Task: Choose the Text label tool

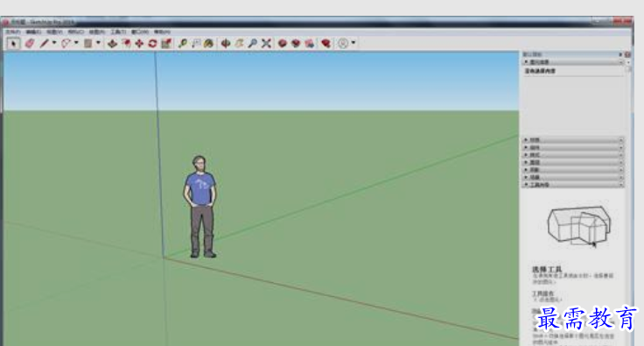Action: (x=196, y=43)
